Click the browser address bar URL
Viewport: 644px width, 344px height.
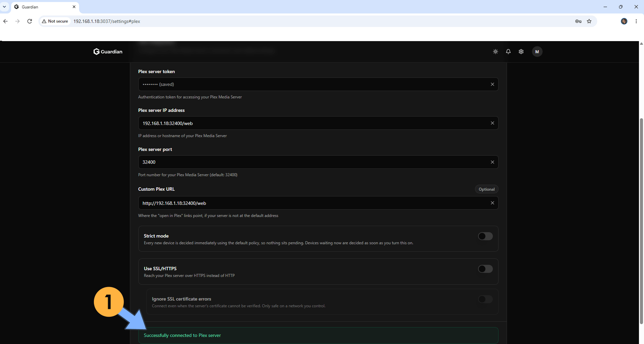point(107,21)
